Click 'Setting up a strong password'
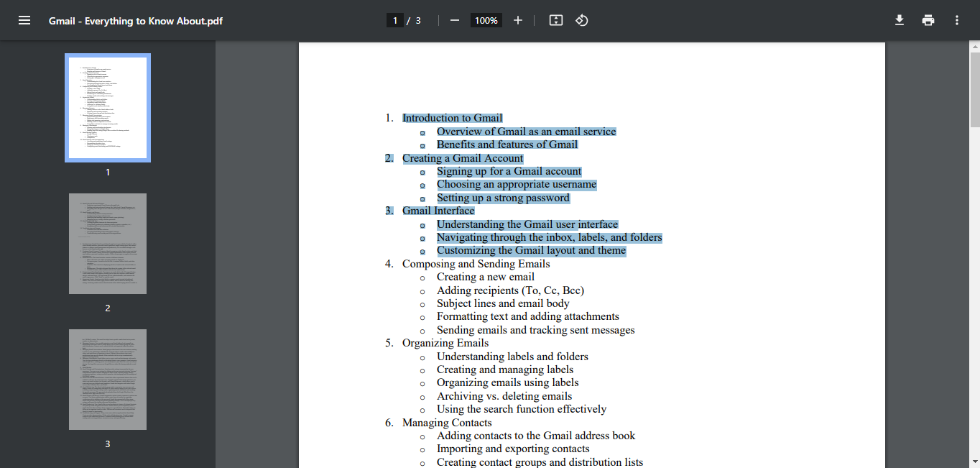 point(503,198)
